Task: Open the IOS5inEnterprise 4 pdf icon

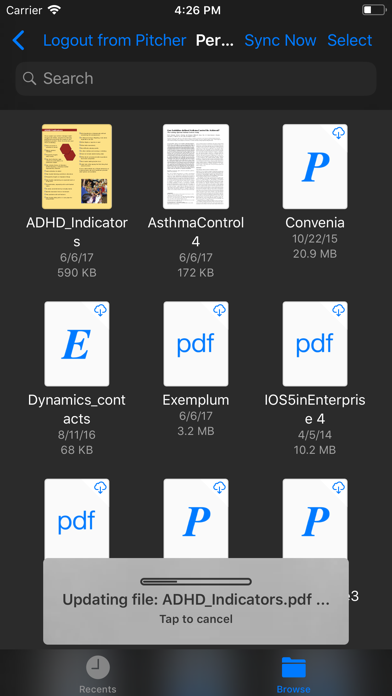Action: (x=315, y=344)
